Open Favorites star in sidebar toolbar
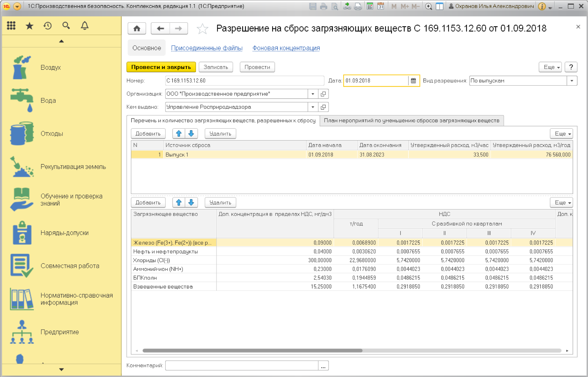 coord(29,26)
